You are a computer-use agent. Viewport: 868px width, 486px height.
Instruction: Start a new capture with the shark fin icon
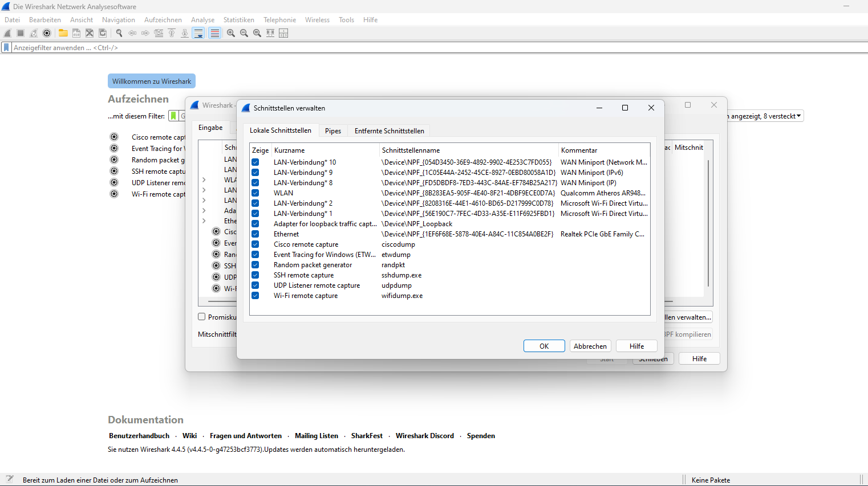pyautogui.click(x=7, y=33)
